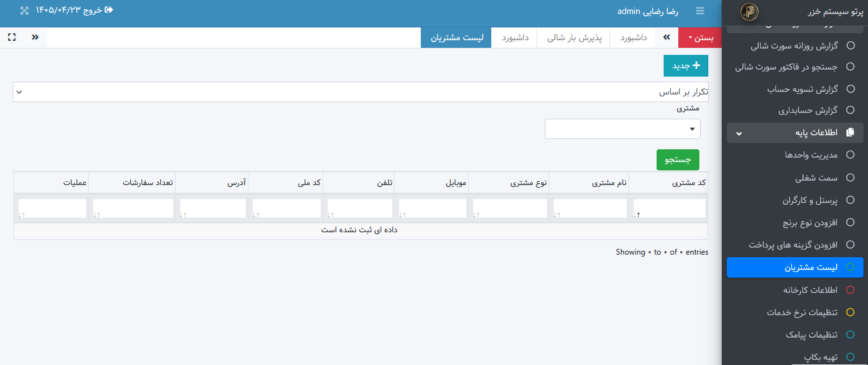This screenshot has height=365, width=868.
Task: Click teal circle icon beside تنظیمات پیامک
Action: (x=850, y=334)
